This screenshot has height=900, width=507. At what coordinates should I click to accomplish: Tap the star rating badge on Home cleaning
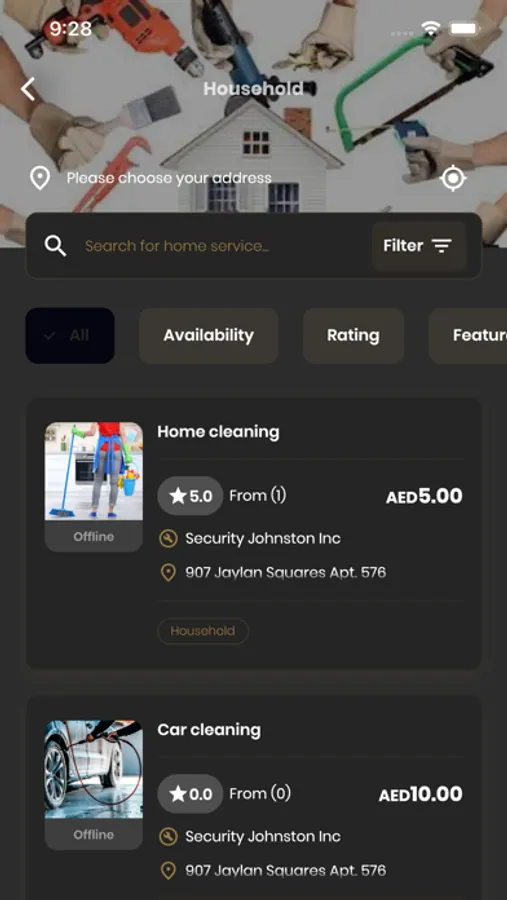tap(190, 495)
